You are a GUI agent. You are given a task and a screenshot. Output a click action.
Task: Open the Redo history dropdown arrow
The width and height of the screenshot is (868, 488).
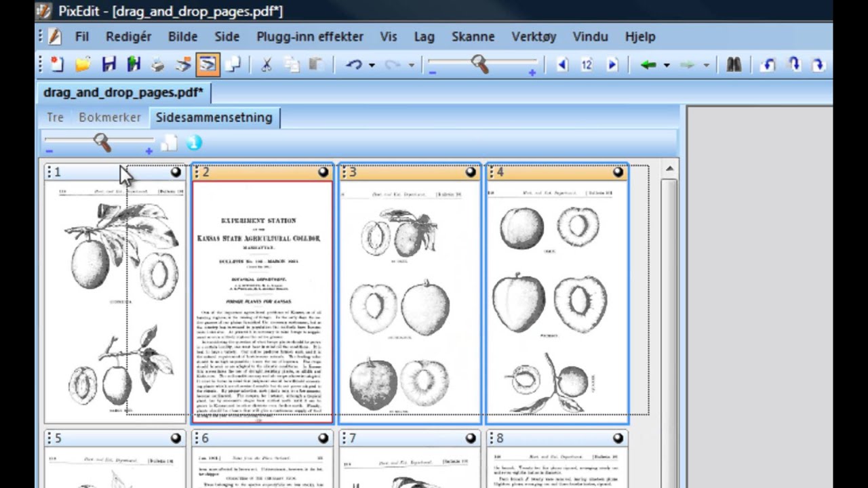411,66
